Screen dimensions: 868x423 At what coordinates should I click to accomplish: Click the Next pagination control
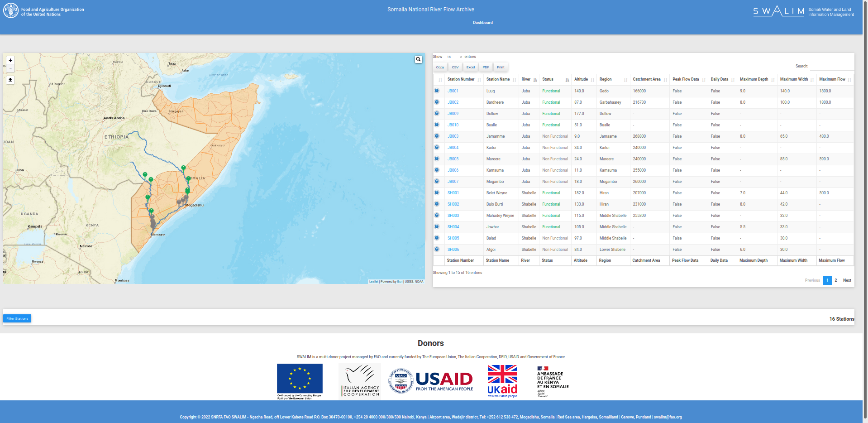847,280
